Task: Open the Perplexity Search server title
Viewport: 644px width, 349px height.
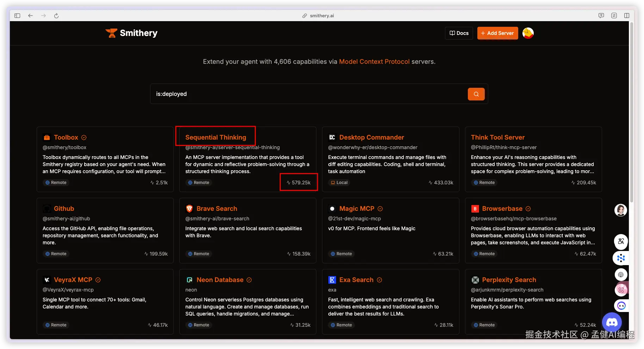Action: click(x=509, y=280)
